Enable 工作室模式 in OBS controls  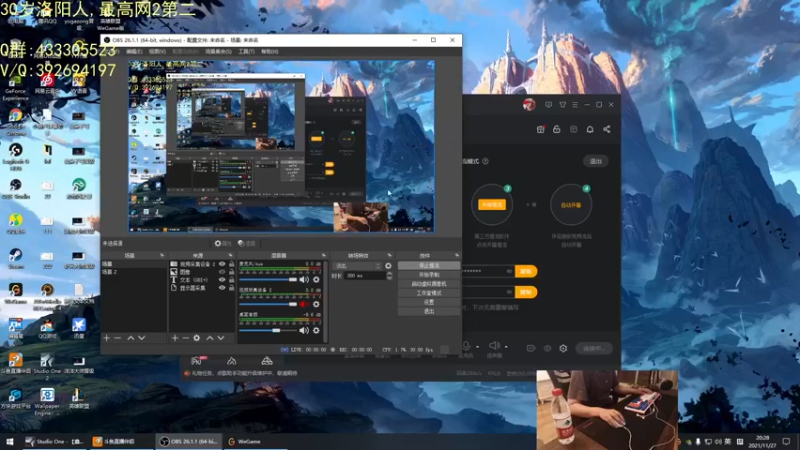[x=429, y=293]
